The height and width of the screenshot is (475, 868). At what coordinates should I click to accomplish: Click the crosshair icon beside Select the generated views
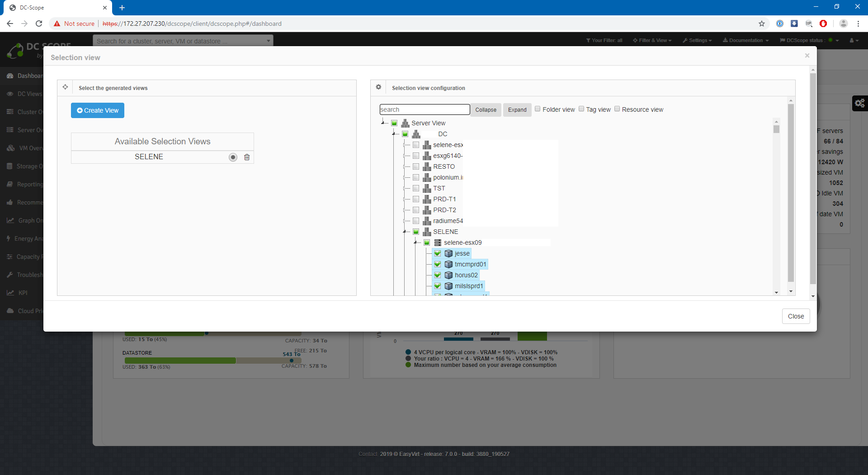click(x=65, y=87)
